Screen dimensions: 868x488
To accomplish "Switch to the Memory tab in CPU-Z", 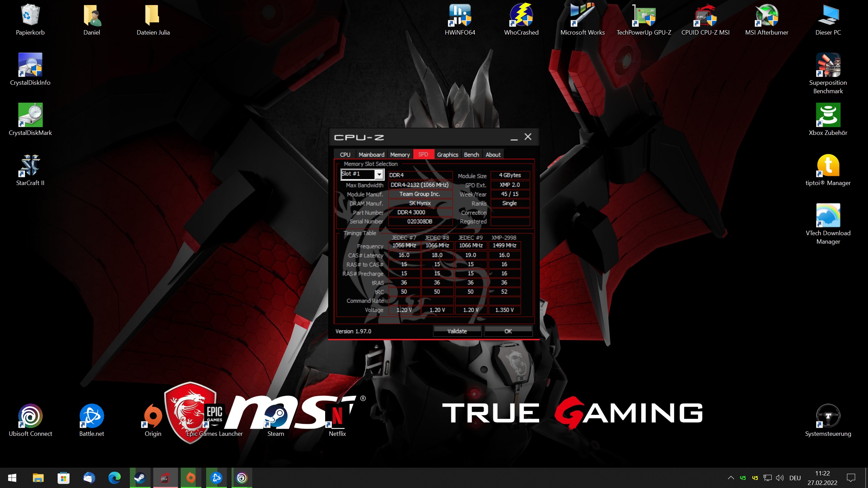I will point(400,155).
